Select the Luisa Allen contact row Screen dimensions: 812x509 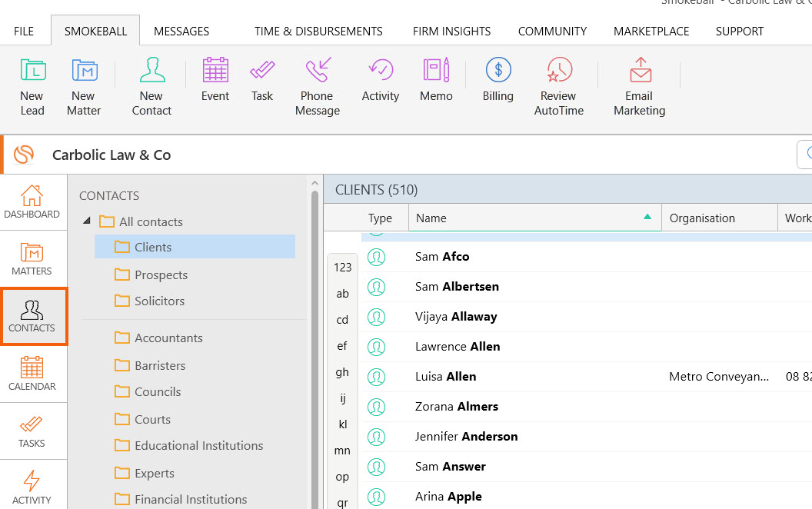coord(446,377)
